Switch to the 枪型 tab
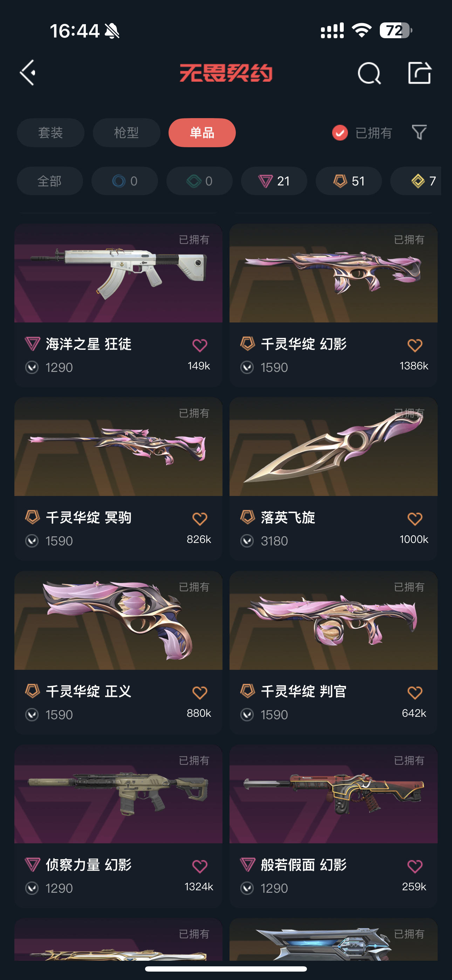Screen dimensions: 452x980 pos(126,133)
